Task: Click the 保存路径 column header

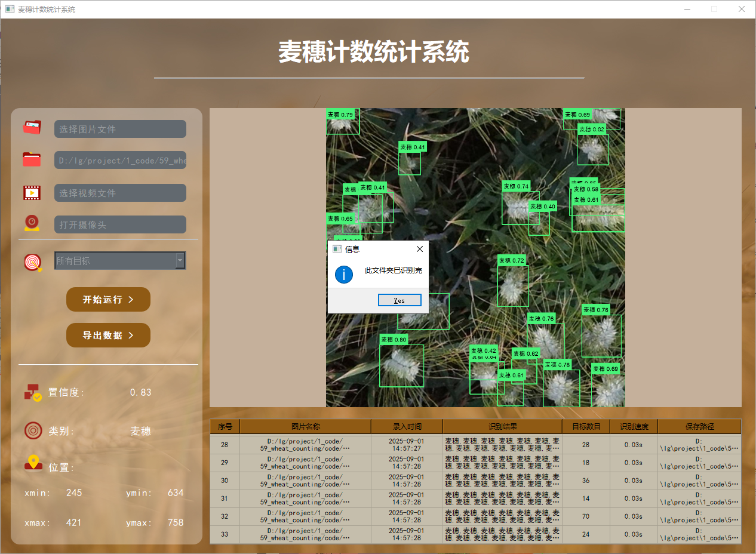Action: click(699, 426)
